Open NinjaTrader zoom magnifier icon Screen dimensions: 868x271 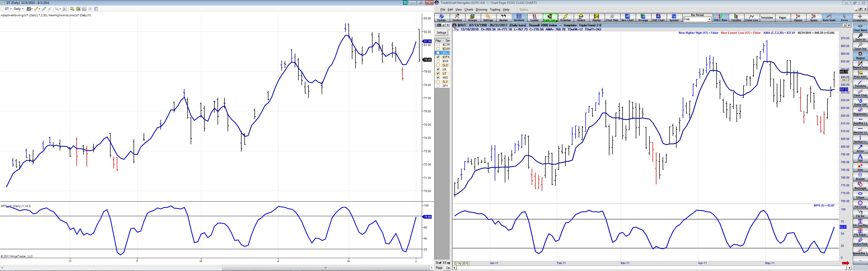coord(65,9)
